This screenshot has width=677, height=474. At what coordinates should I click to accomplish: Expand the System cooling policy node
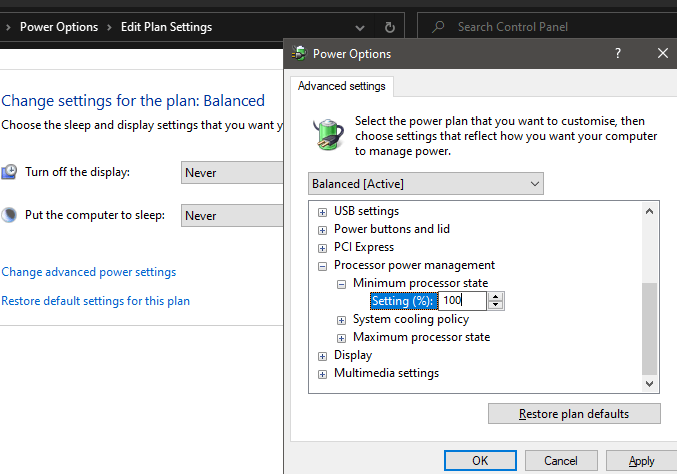point(341,320)
